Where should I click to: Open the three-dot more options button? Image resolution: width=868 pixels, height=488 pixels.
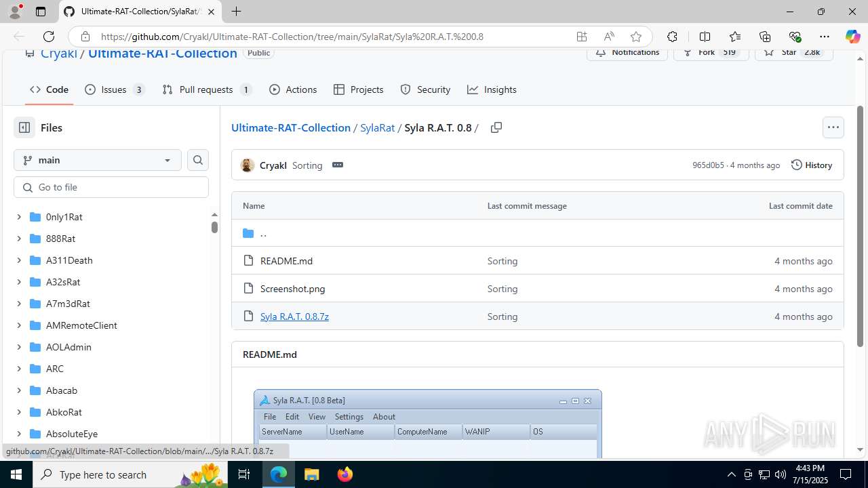coord(833,127)
